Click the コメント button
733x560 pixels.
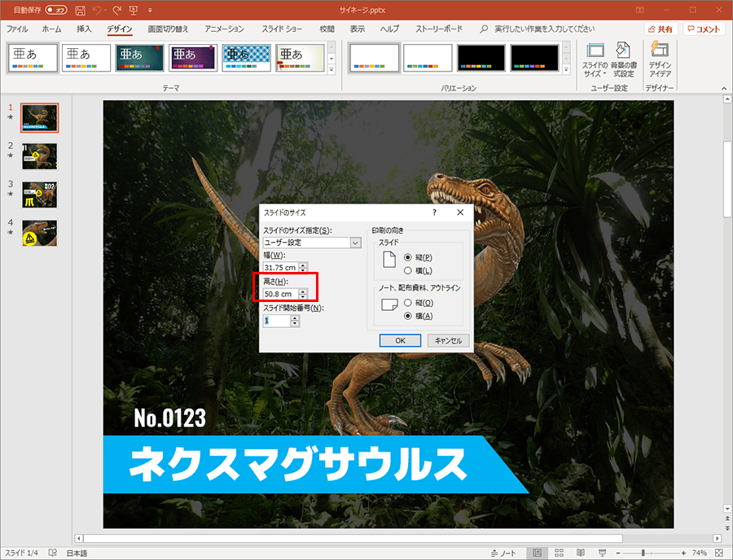[x=704, y=29]
